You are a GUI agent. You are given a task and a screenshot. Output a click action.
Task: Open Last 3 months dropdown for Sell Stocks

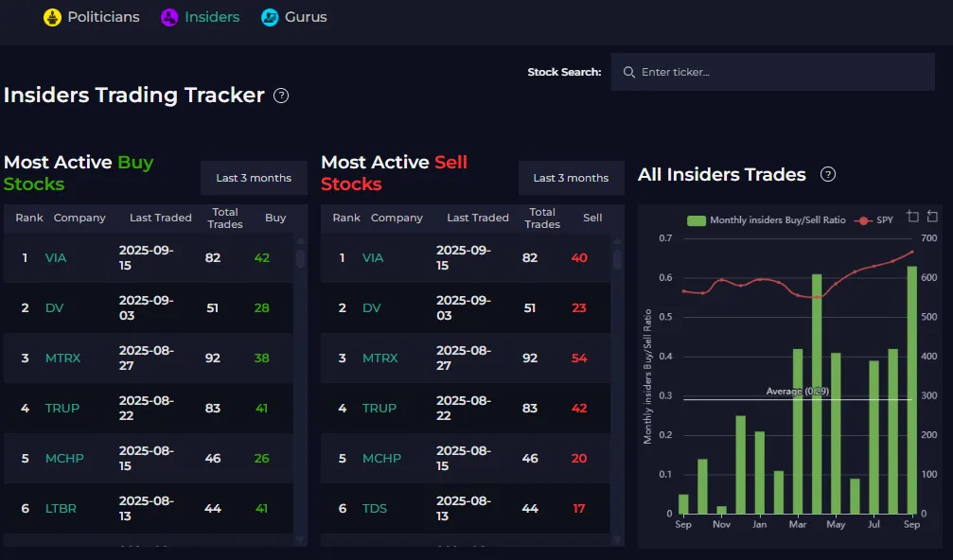click(571, 178)
